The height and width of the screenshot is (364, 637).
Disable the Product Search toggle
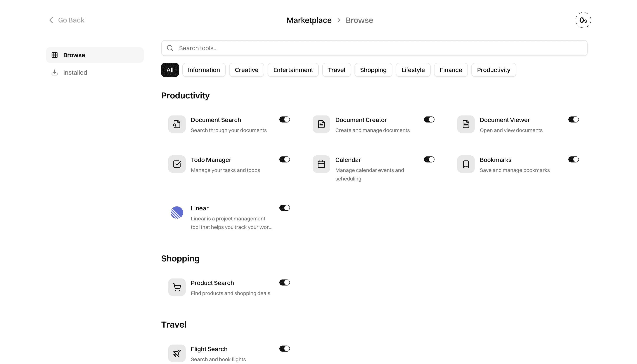tap(284, 283)
